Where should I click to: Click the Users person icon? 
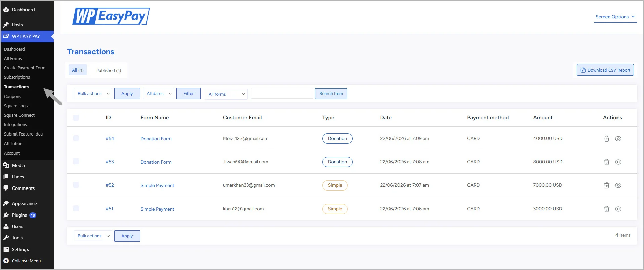click(x=6, y=226)
